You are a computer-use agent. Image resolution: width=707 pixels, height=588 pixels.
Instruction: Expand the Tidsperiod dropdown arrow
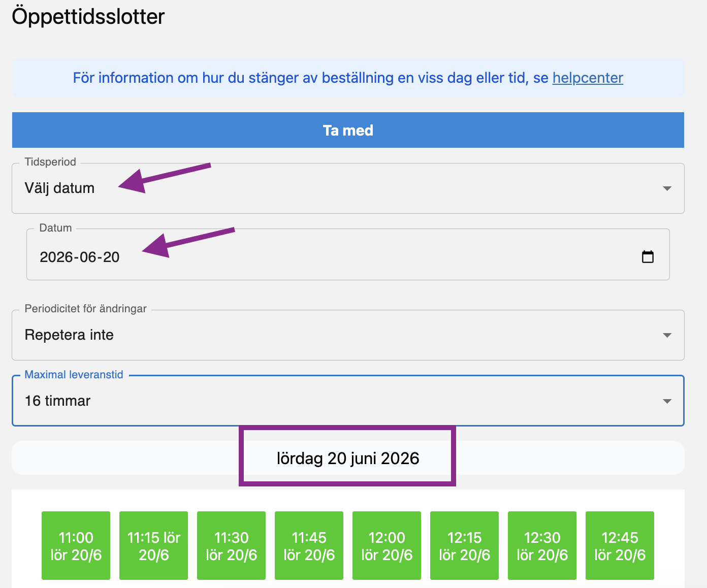pyautogui.click(x=667, y=188)
